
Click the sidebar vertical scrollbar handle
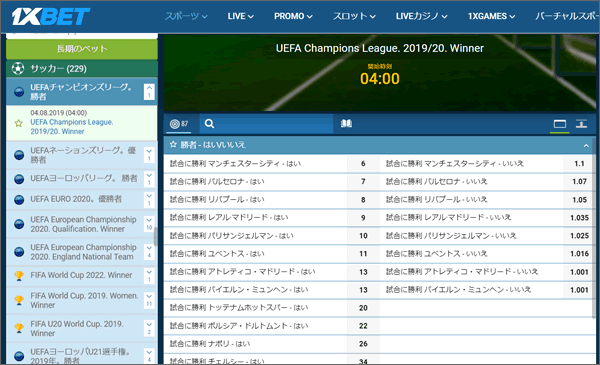155,236
